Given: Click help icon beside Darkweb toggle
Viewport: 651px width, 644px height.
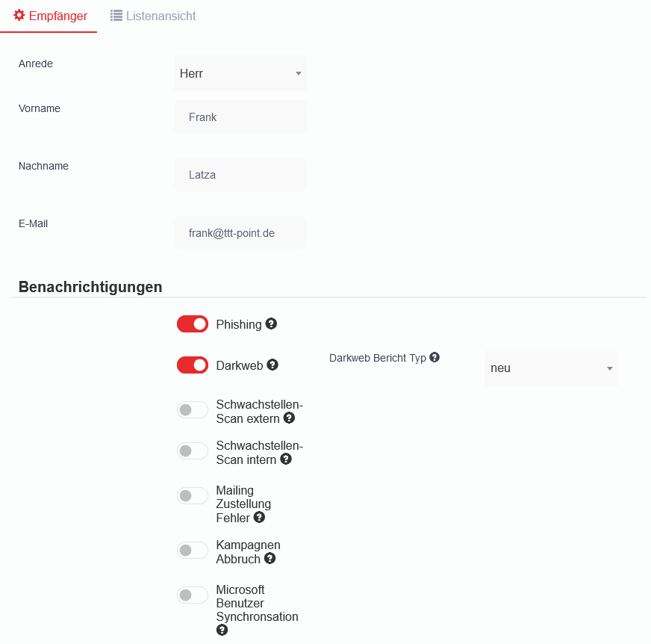Looking at the screenshot, I should click(x=272, y=365).
